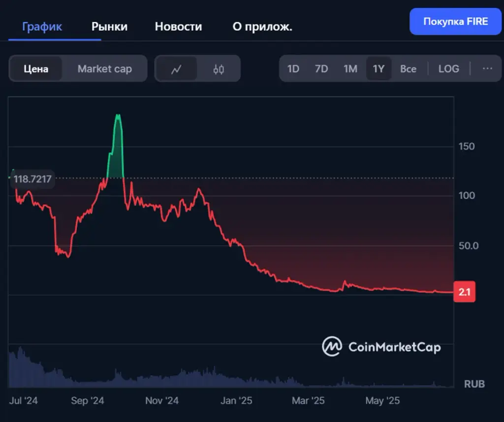This screenshot has height=422, width=504.
Task: Click the Покупка FIRE button
Action: coord(455,22)
